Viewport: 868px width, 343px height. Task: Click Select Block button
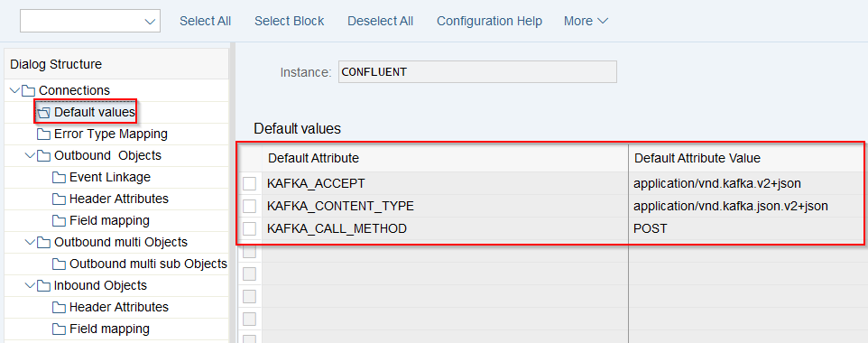click(290, 21)
